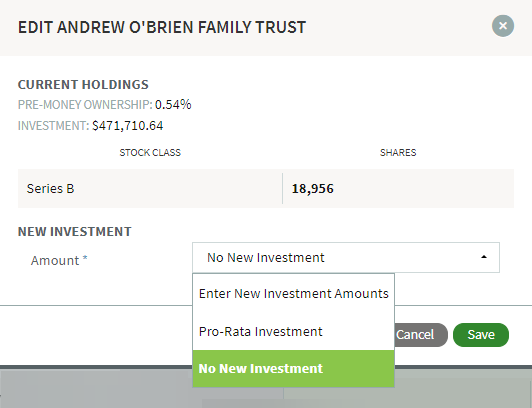Click the $471,710.64 investment amount

click(x=128, y=126)
